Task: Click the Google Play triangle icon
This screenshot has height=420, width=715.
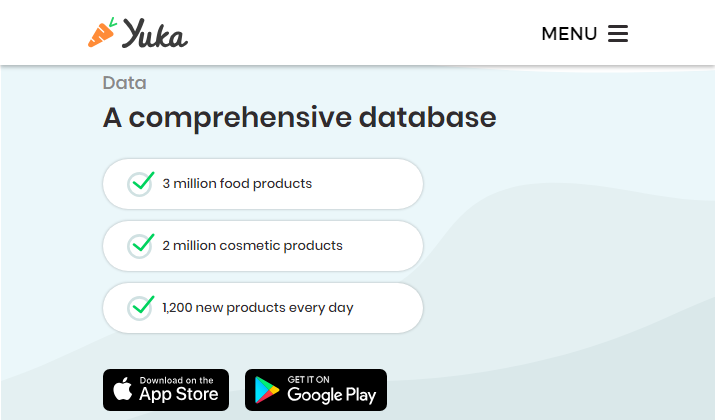Action: [x=267, y=390]
